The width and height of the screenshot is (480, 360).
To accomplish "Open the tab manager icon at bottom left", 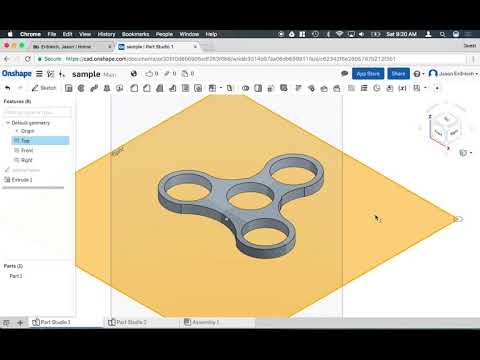I will 6,322.
